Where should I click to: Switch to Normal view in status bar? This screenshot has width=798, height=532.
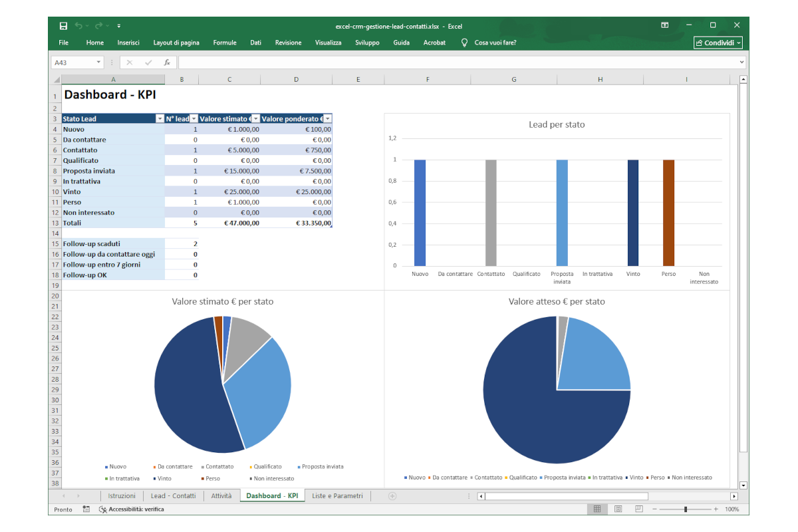click(x=597, y=509)
